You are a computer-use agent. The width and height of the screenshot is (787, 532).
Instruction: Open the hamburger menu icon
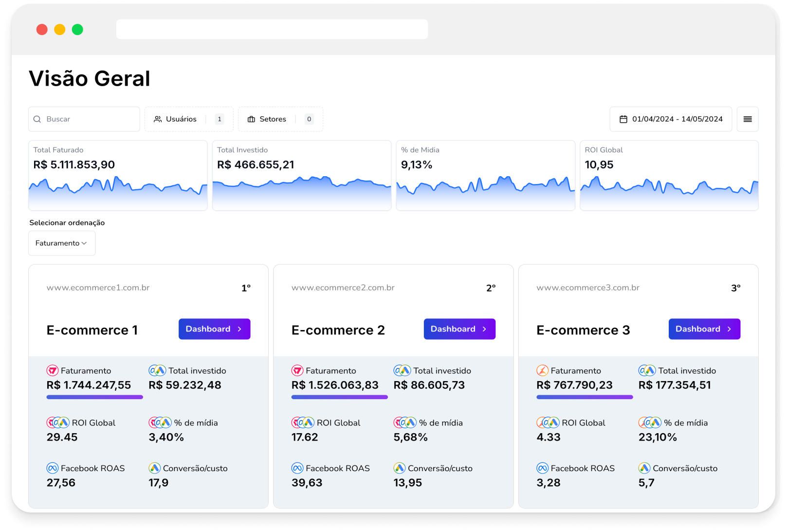[x=748, y=119]
